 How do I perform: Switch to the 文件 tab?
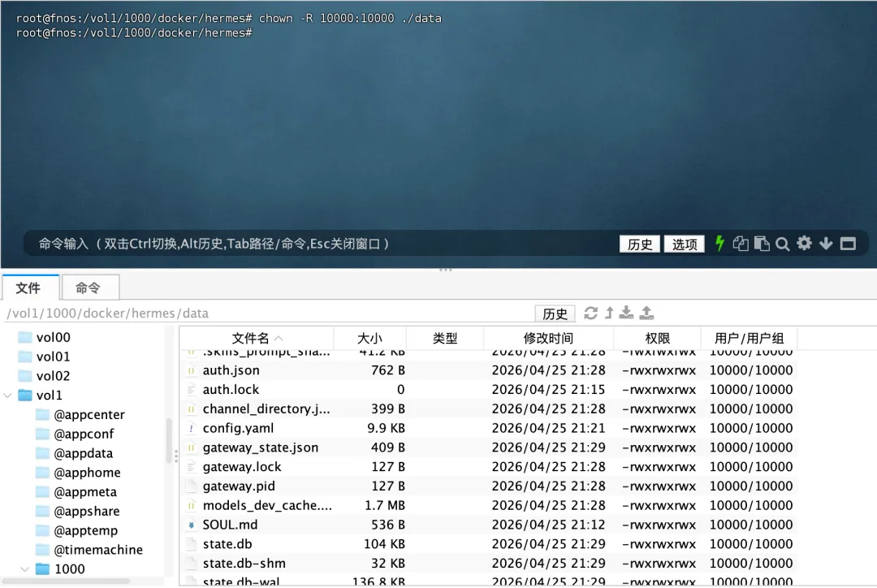coord(30,288)
